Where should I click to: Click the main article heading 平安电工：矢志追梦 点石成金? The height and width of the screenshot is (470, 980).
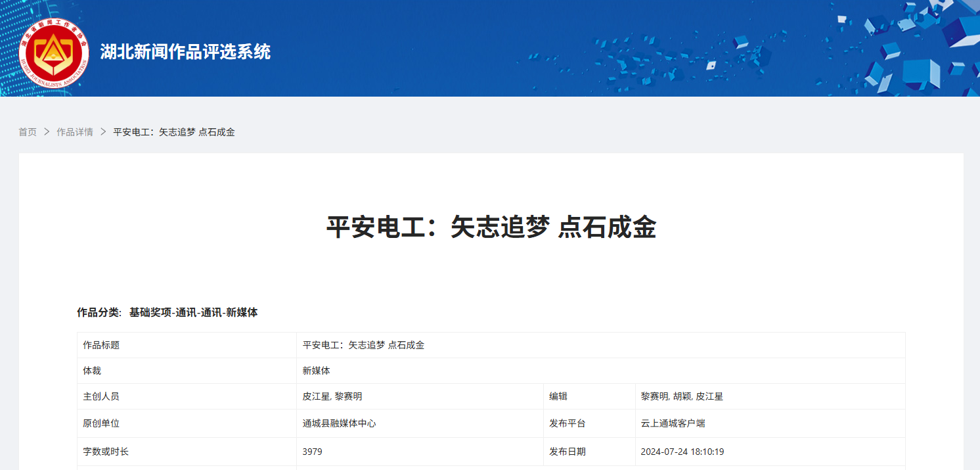tap(491, 228)
